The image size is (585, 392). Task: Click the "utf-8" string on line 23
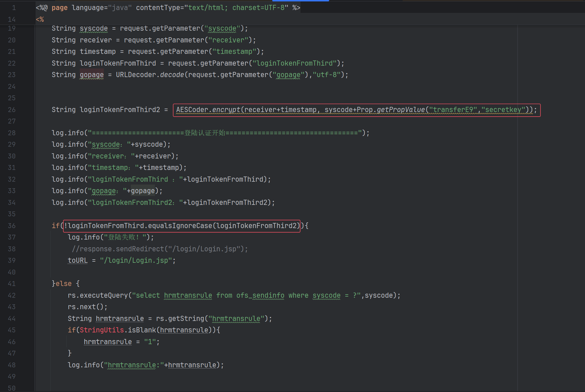(x=326, y=75)
